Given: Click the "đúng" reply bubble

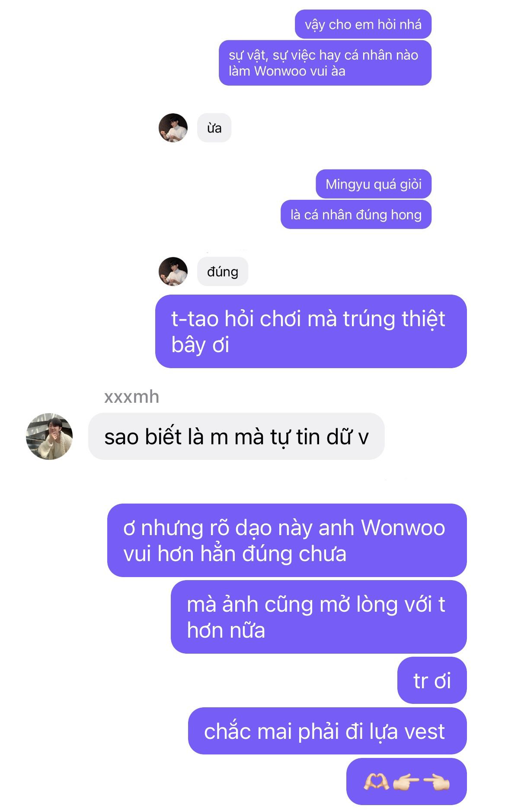Looking at the screenshot, I should (223, 272).
